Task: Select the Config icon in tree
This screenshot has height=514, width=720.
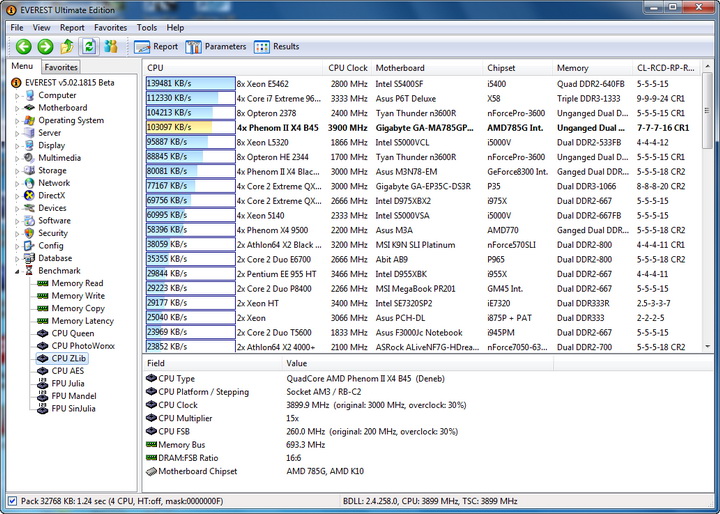Action: (x=29, y=246)
